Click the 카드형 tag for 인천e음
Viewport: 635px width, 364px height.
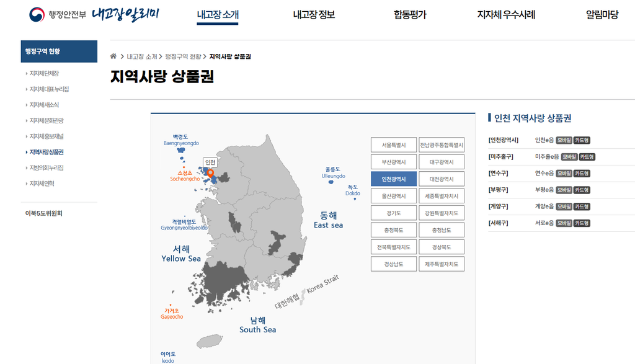point(582,140)
